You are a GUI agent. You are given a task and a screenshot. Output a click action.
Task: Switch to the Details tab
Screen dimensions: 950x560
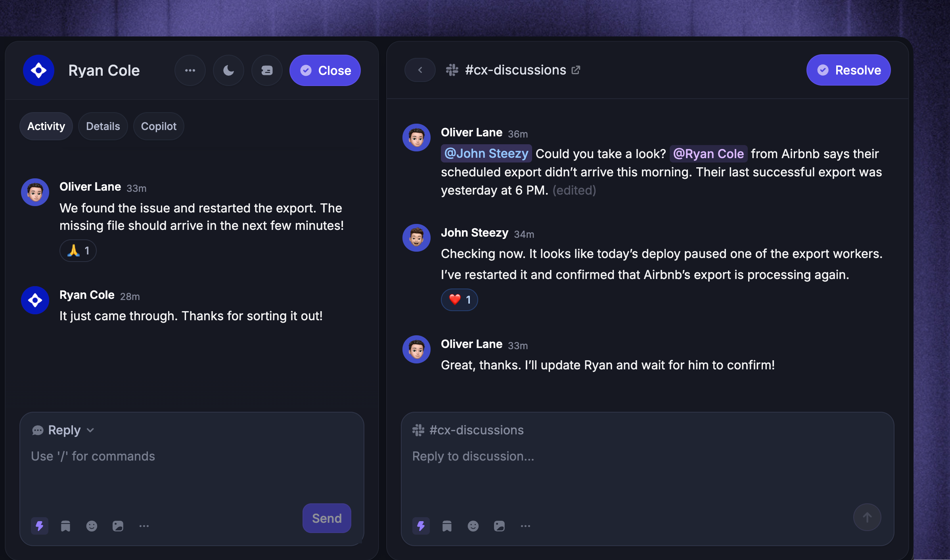[x=103, y=126]
